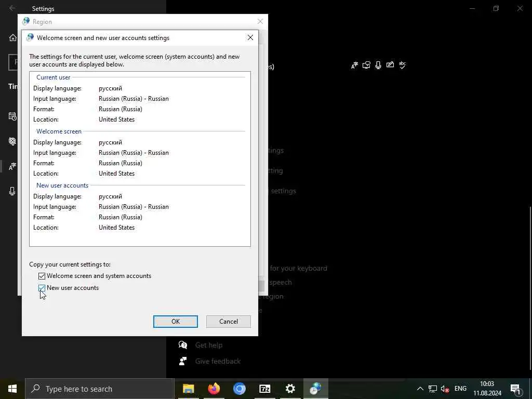
Task: Open the Windows Start menu
Action: (12, 389)
